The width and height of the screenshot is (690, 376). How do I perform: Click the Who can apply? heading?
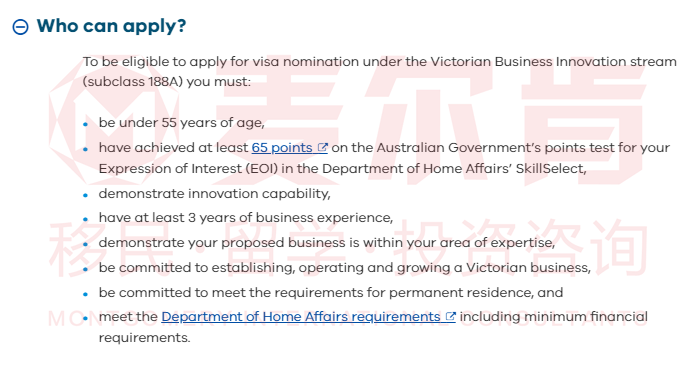tap(111, 26)
